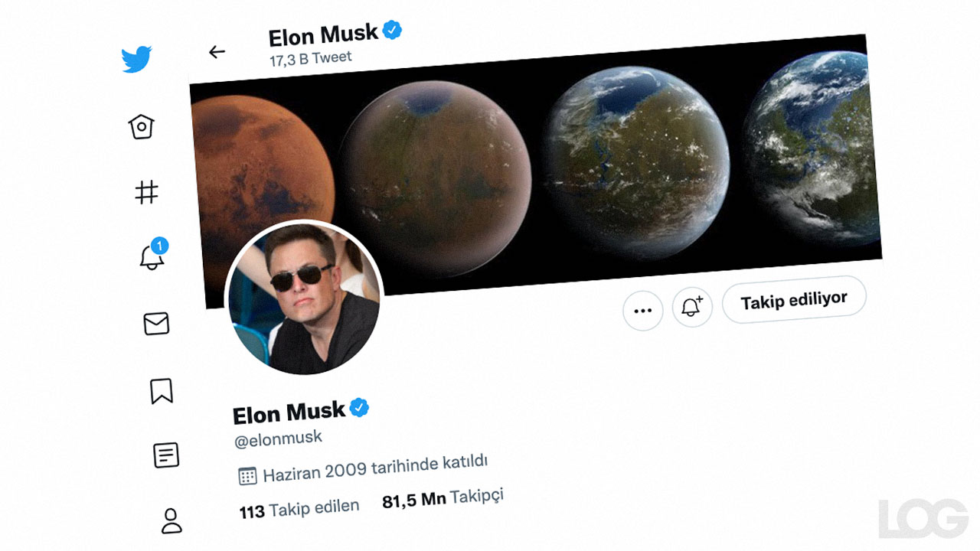Open the Home icon in sidebar
This screenshot has height=551, width=980.
pyautogui.click(x=141, y=126)
